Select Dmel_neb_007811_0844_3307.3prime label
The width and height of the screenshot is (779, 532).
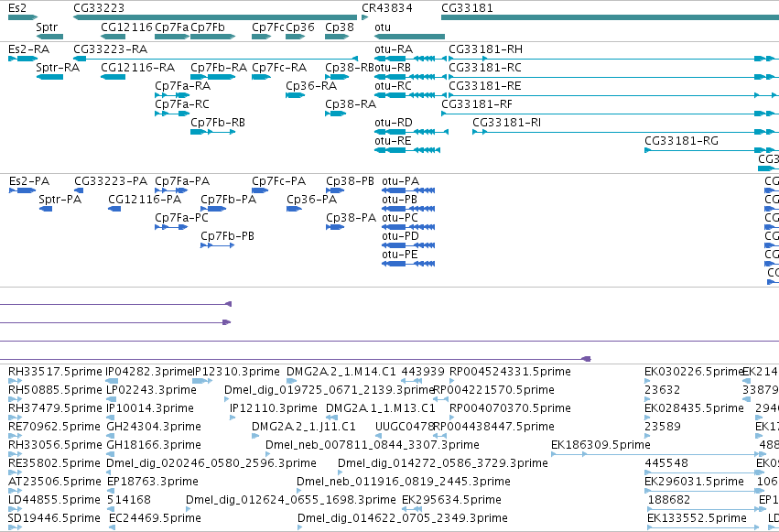(373, 445)
